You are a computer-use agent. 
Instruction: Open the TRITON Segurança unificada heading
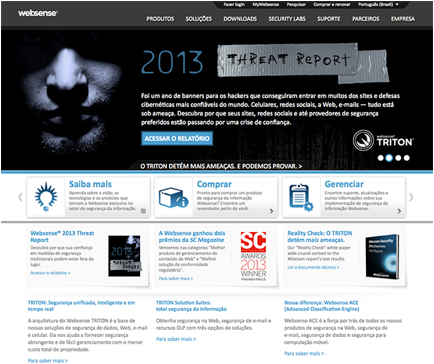pyautogui.click(x=81, y=306)
